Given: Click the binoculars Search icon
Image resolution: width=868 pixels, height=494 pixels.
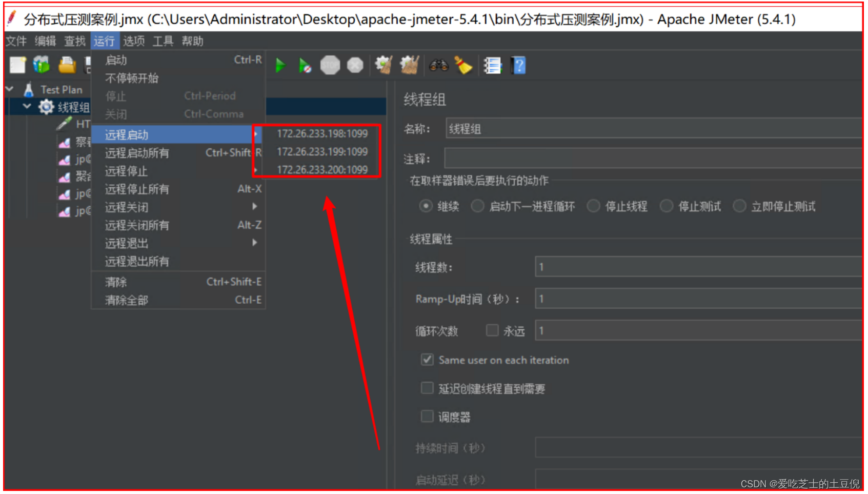Looking at the screenshot, I should [439, 65].
